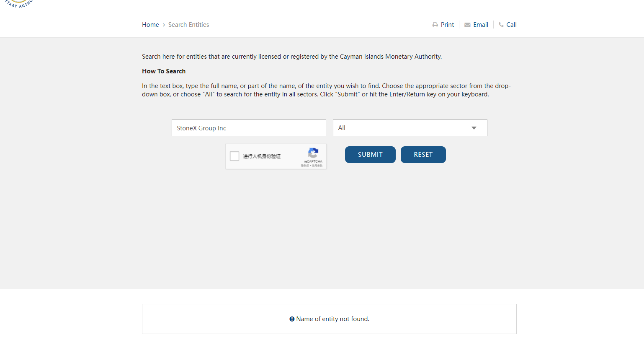Open the Email link
This screenshot has height=337, width=644.
(481, 25)
